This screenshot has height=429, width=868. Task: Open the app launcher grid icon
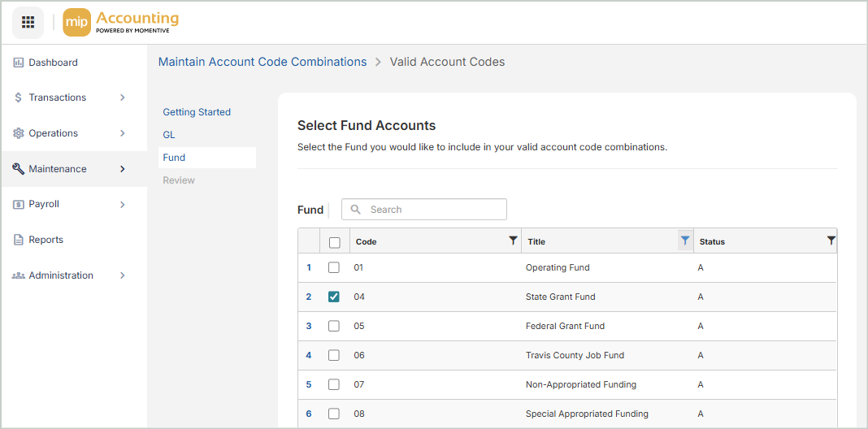[x=28, y=22]
